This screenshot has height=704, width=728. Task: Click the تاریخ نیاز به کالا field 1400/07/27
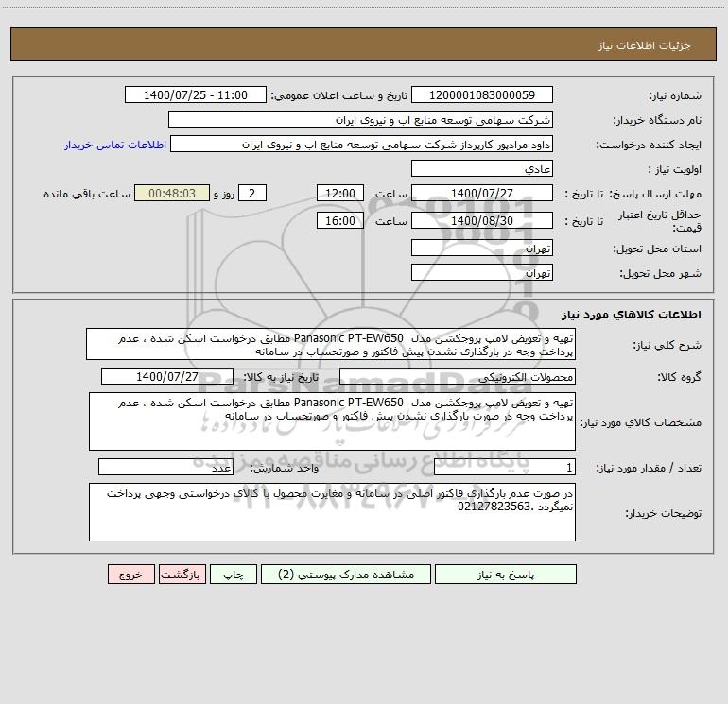coord(167,376)
